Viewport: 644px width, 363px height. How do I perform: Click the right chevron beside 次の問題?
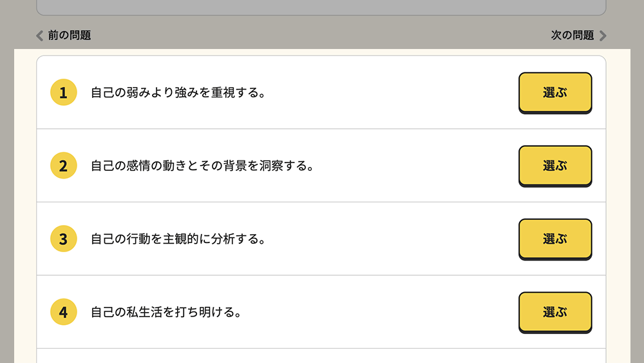[x=603, y=35]
